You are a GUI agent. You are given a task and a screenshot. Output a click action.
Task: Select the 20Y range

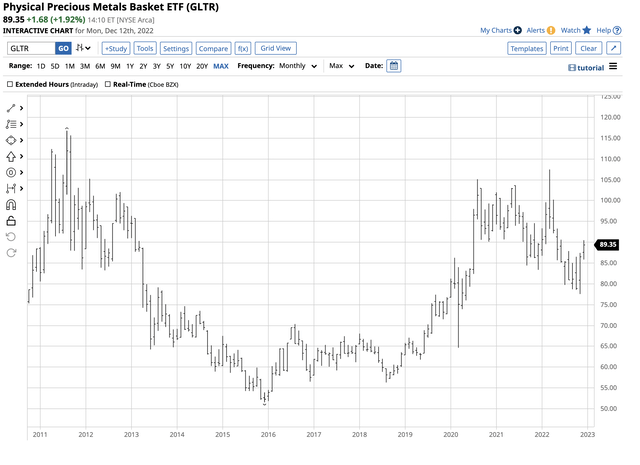tap(202, 66)
